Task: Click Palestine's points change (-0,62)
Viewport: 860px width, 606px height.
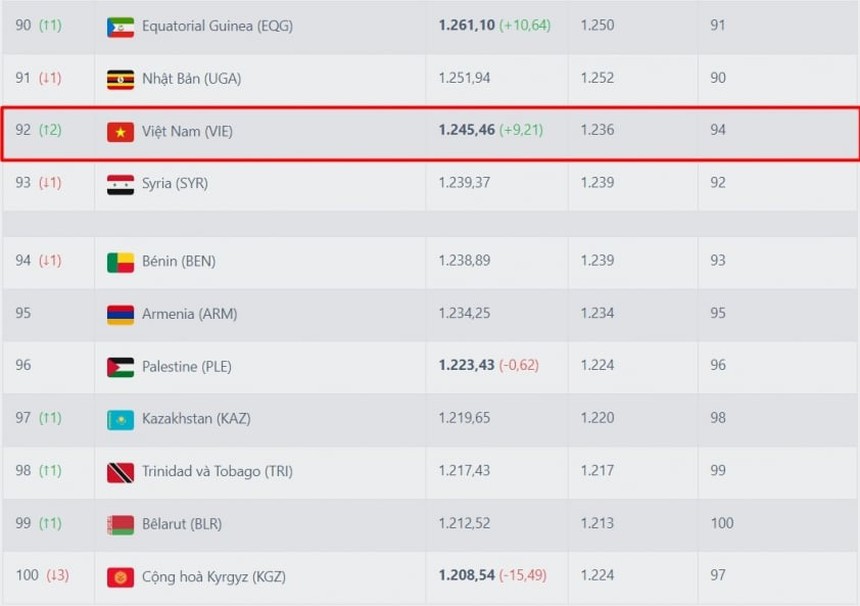Action: 519,365
